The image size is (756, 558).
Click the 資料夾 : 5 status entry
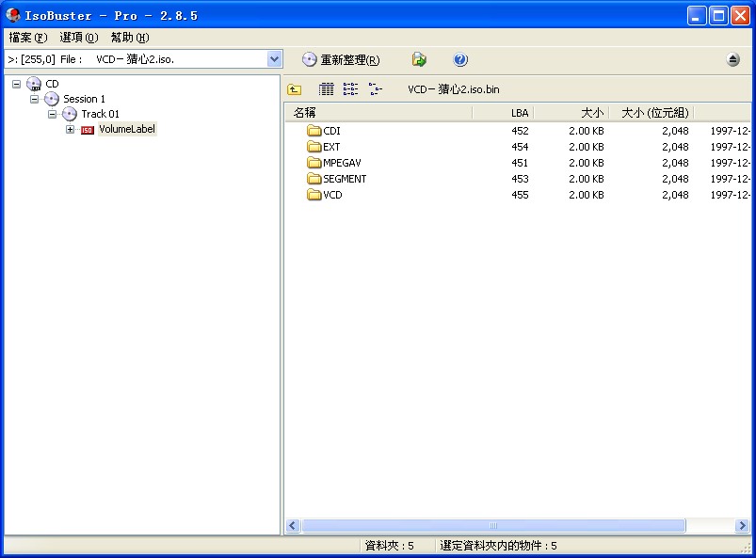pyautogui.click(x=389, y=546)
